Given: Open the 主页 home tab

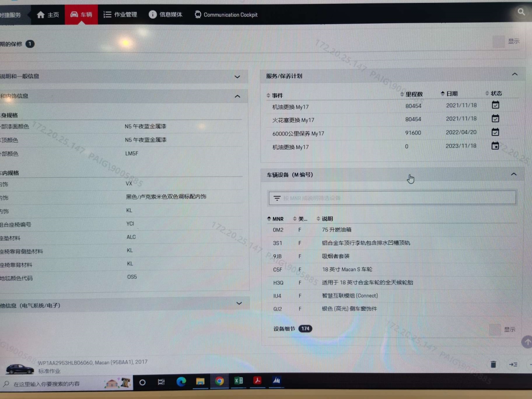Looking at the screenshot, I should 48,15.
